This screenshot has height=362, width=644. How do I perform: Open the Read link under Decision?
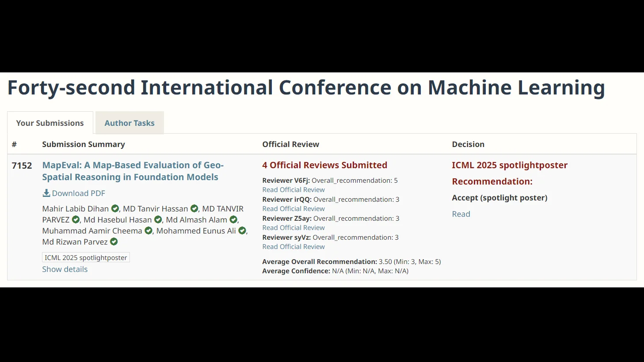(x=461, y=214)
